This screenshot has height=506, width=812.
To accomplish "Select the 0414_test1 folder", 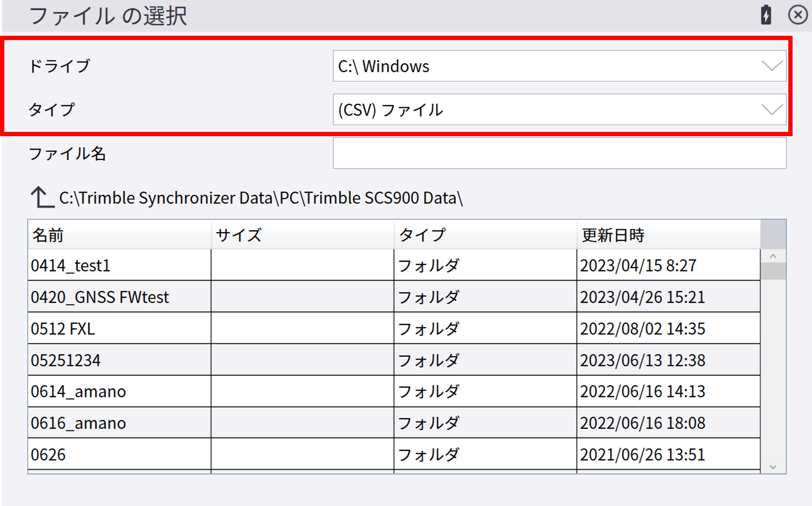I will click(71, 266).
